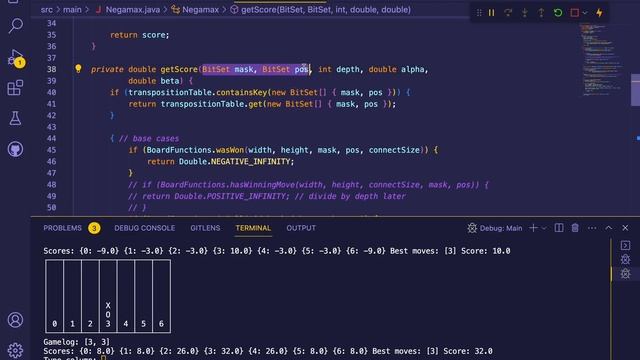Click the main breadcrumb

(x=72, y=9)
